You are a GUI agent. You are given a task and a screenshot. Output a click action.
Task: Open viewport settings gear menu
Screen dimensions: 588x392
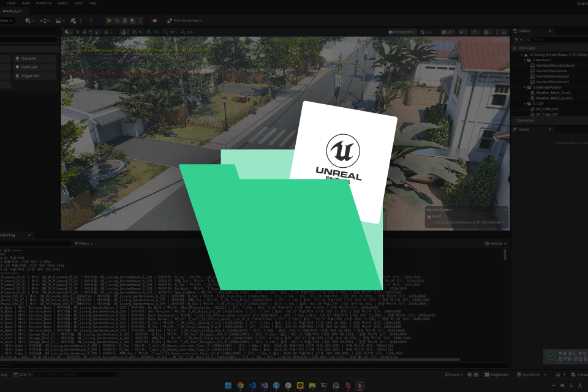coord(488,32)
